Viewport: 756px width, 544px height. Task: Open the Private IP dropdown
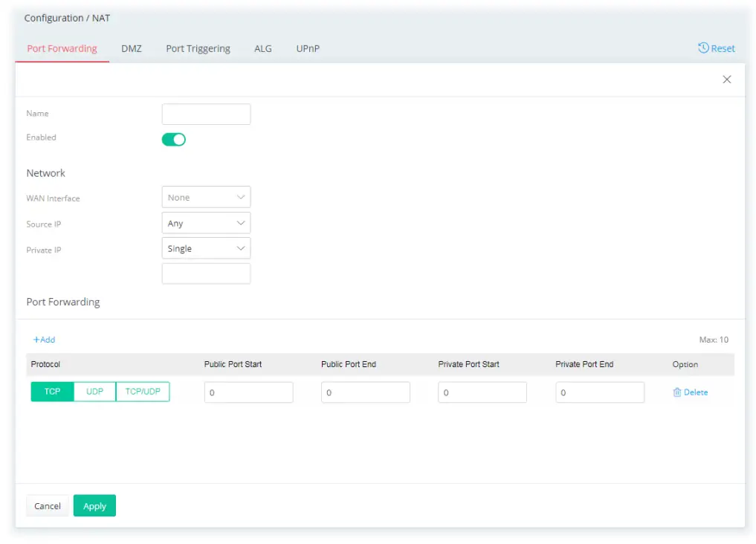coord(206,247)
